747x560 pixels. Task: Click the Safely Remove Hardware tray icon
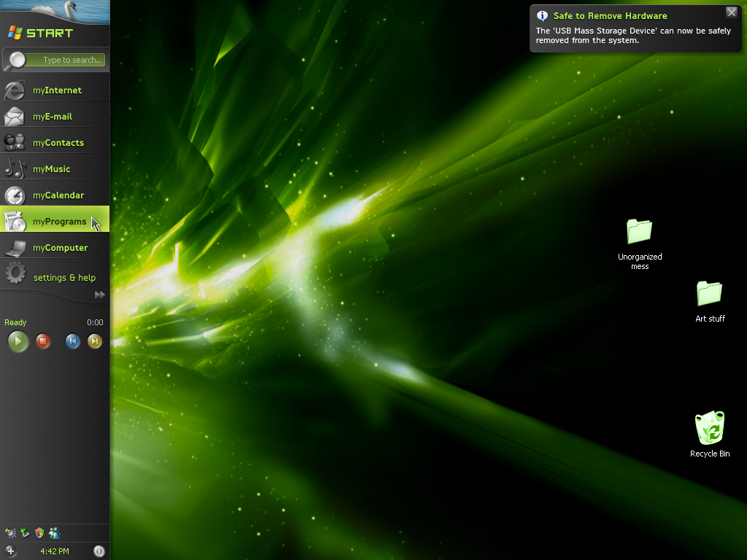25,533
